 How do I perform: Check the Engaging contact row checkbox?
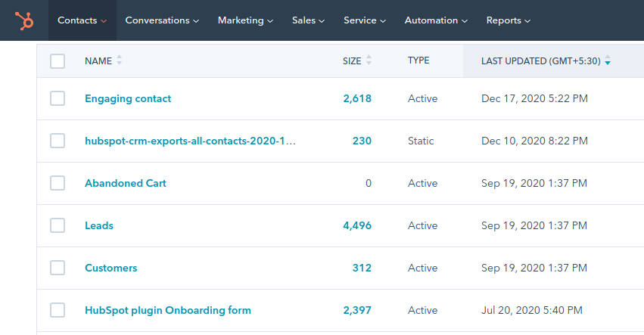(x=58, y=98)
